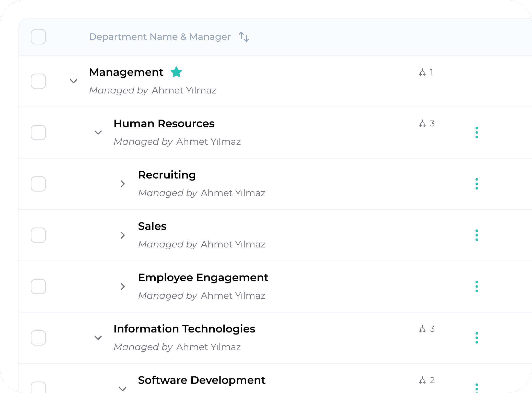
Task: Click the teal star next to Management
Action: tap(176, 72)
